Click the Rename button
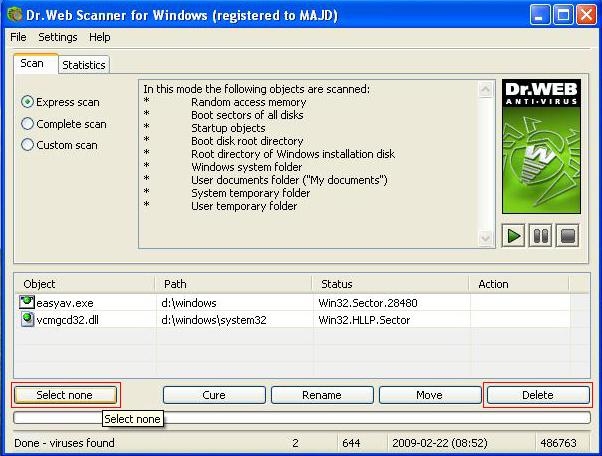Viewport: 602px width, 456px height. coord(322,395)
